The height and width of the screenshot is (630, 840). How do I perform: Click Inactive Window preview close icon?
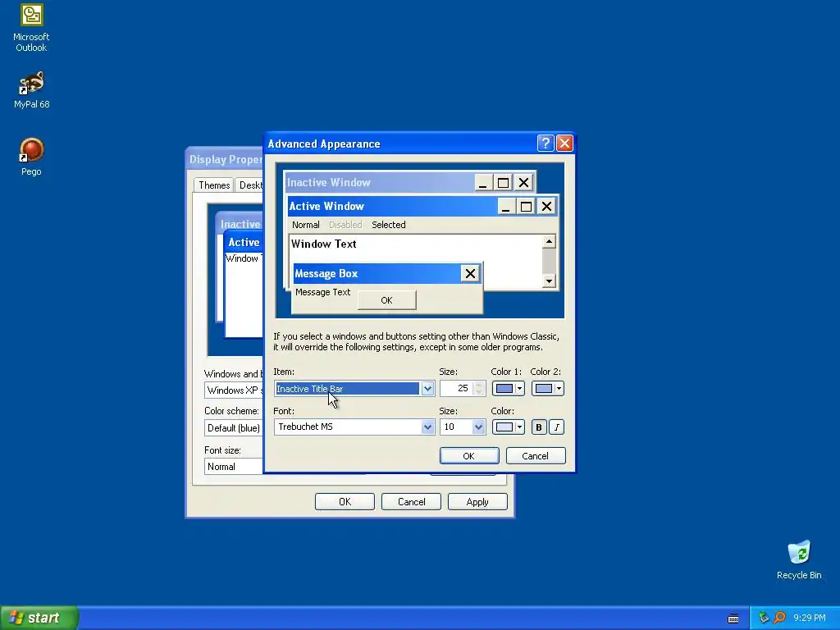coord(523,183)
